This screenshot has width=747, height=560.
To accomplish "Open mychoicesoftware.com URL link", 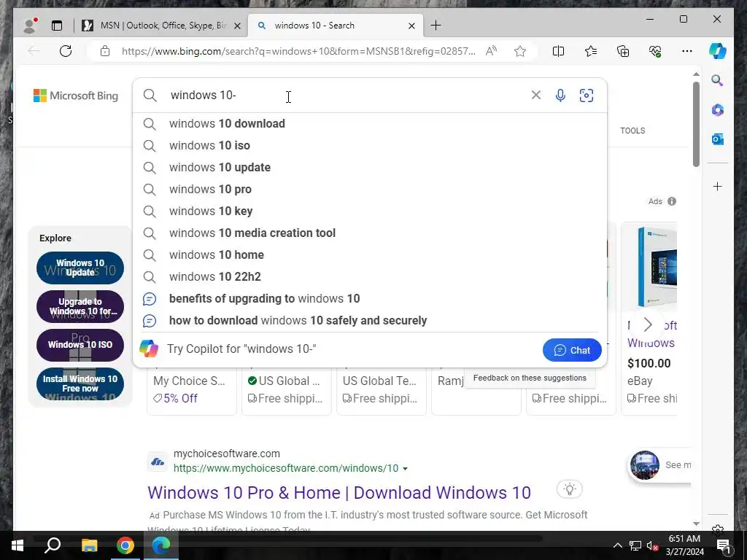I will pos(286,469).
